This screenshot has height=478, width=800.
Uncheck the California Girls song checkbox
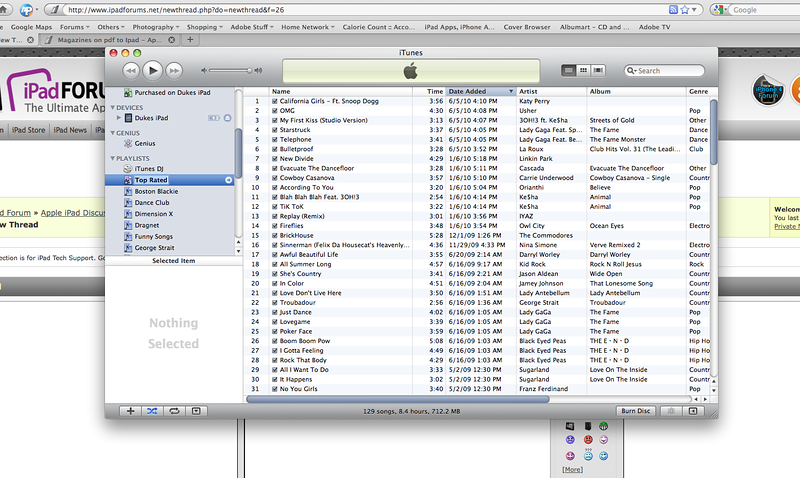click(x=274, y=101)
